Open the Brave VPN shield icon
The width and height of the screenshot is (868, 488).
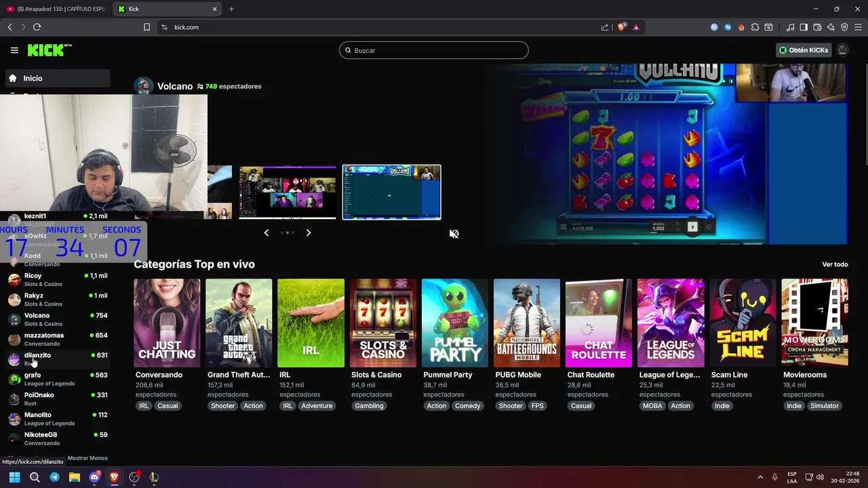click(x=844, y=27)
